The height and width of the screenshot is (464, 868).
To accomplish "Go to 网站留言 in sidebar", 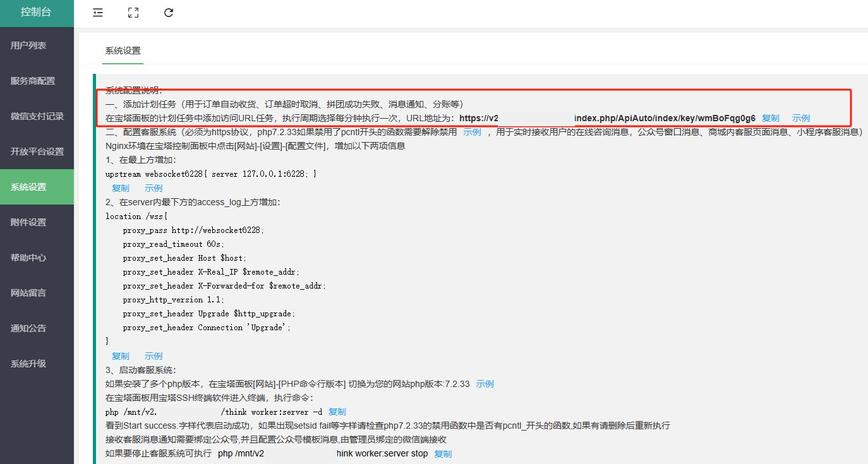I will [x=28, y=293].
